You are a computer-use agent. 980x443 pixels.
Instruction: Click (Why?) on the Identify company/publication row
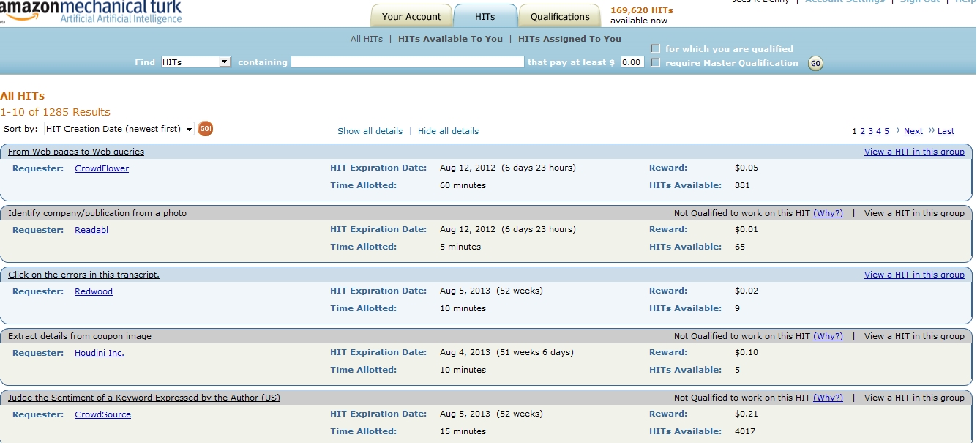pos(828,213)
